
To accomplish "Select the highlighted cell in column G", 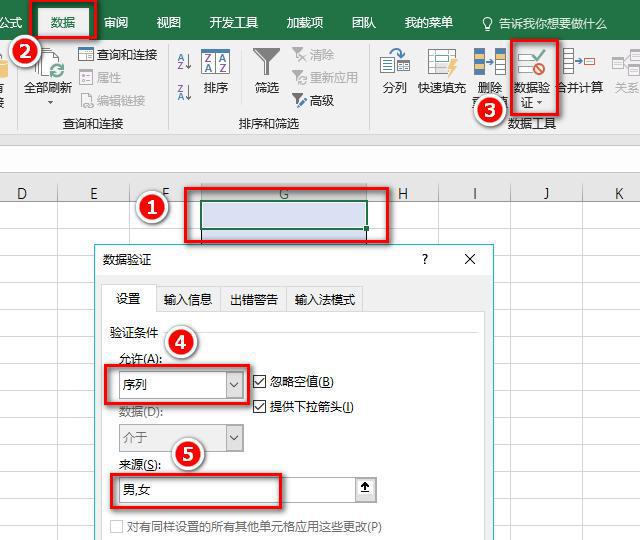I will 284,215.
